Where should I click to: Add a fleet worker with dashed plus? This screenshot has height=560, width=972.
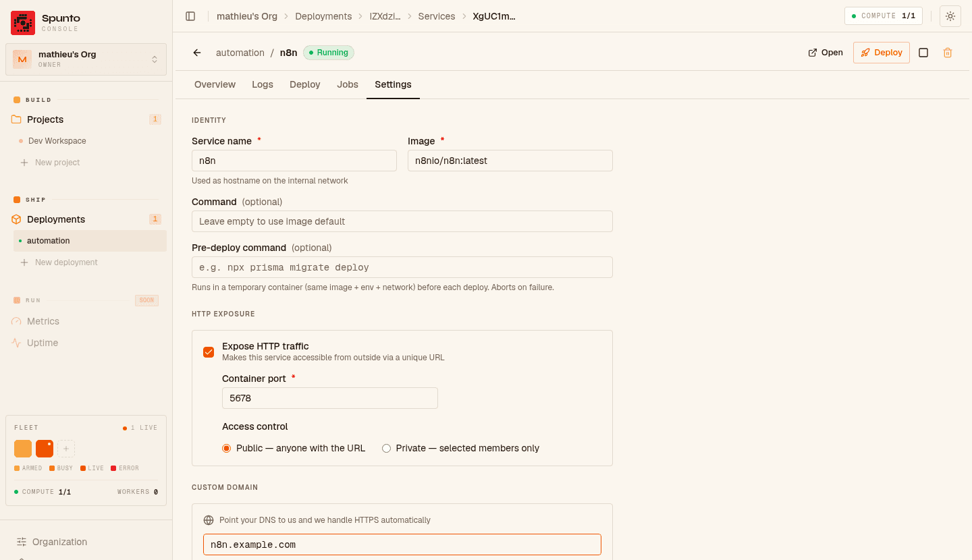tap(66, 449)
